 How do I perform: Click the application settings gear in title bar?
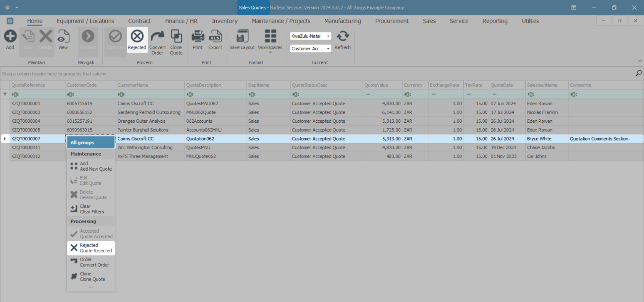(x=7, y=7)
